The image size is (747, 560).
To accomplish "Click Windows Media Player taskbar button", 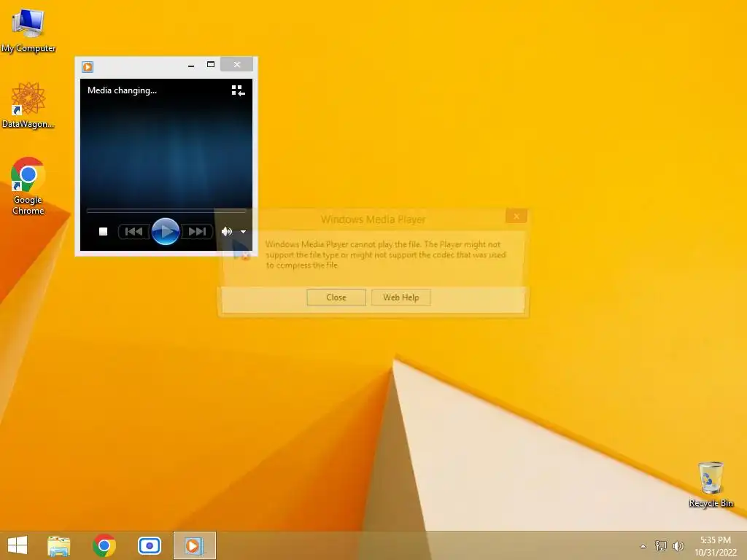I will (194, 545).
